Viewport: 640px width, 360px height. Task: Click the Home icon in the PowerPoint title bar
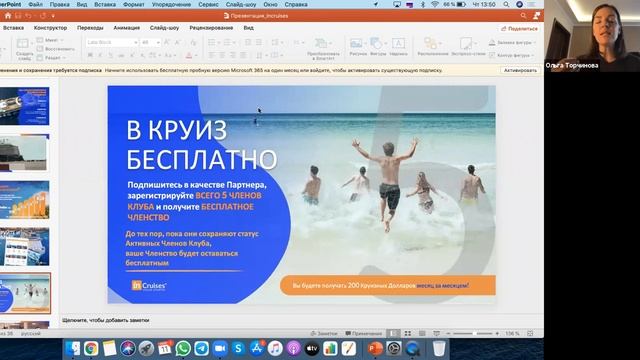pos(8,16)
